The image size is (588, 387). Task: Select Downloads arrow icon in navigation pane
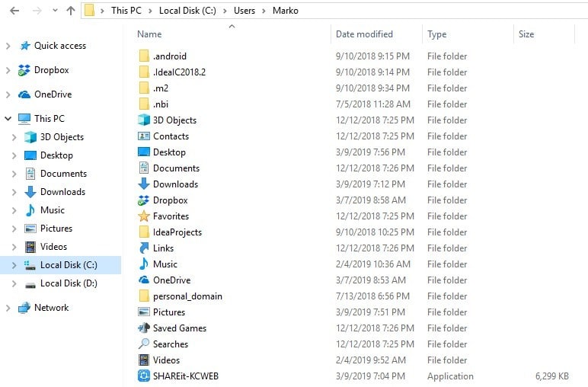(30, 192)
